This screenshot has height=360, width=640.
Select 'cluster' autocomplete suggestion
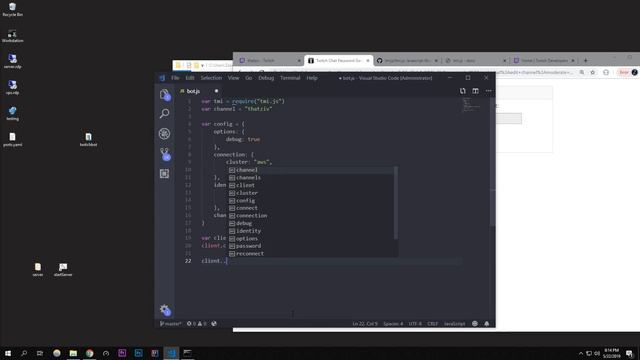pyautogui.click(x=313, y=193)
